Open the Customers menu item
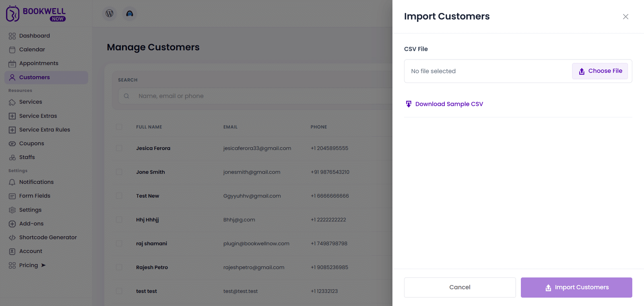Image resolution: width=644 pixels, height=306 pixels. point(46,77)
